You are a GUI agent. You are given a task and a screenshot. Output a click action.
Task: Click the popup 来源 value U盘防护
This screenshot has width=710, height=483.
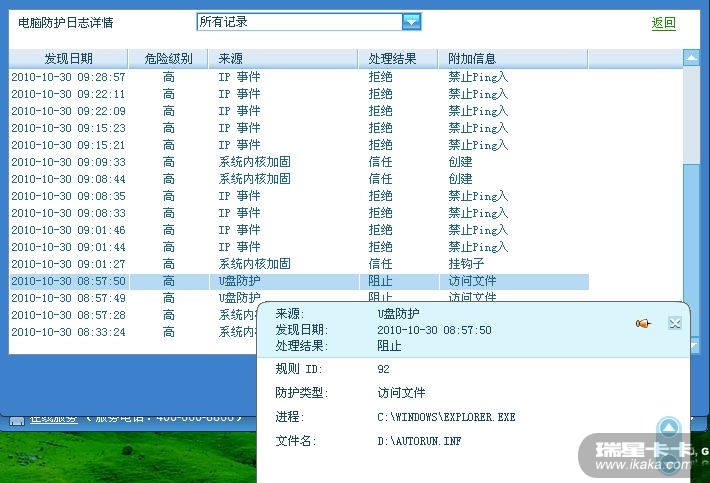[398, 313]
